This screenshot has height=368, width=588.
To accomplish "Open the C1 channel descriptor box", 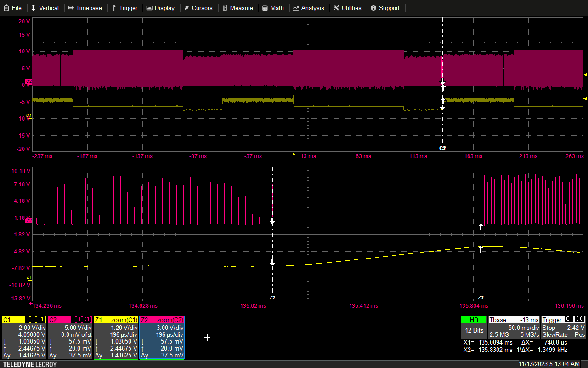I will click(x=24, y=337).
